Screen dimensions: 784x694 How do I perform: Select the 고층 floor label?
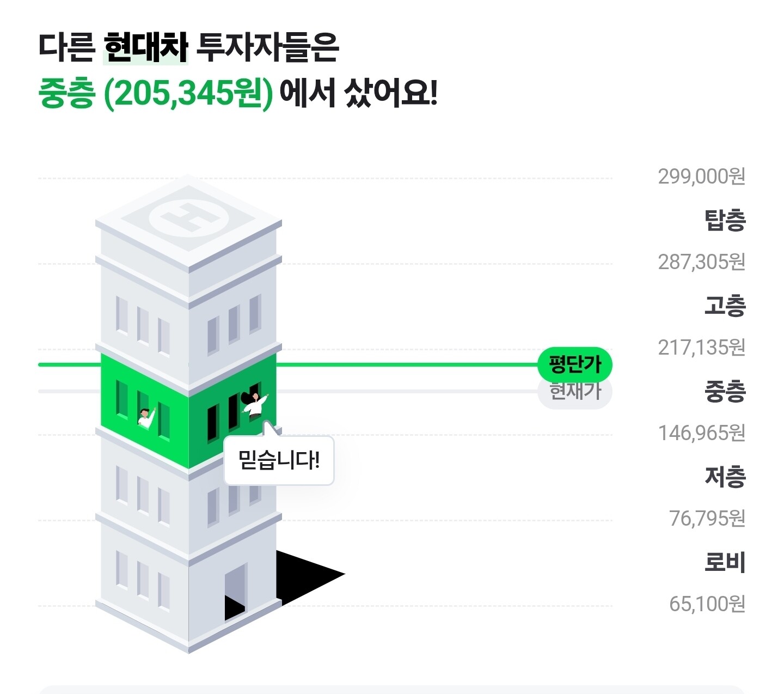(x=724, y=306)
